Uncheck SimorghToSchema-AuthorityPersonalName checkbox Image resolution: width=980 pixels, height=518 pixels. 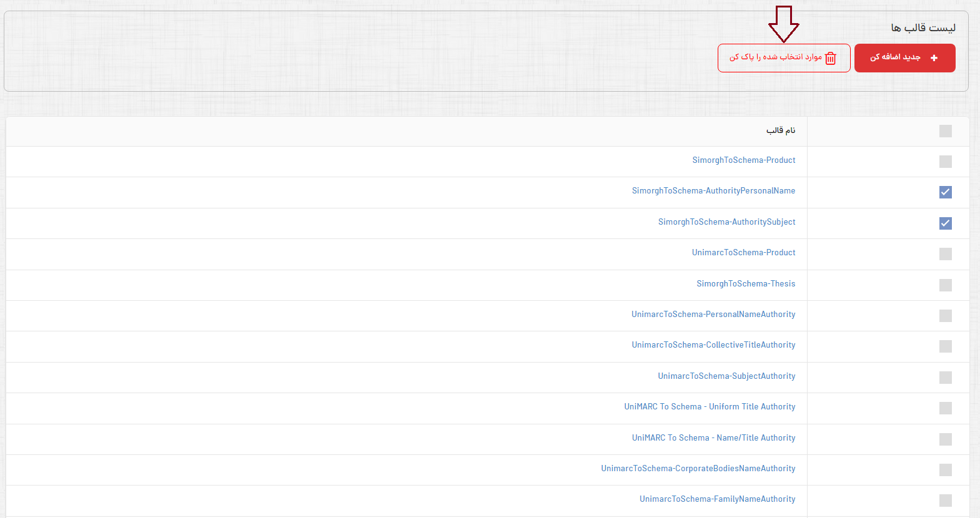click(945, 192)
